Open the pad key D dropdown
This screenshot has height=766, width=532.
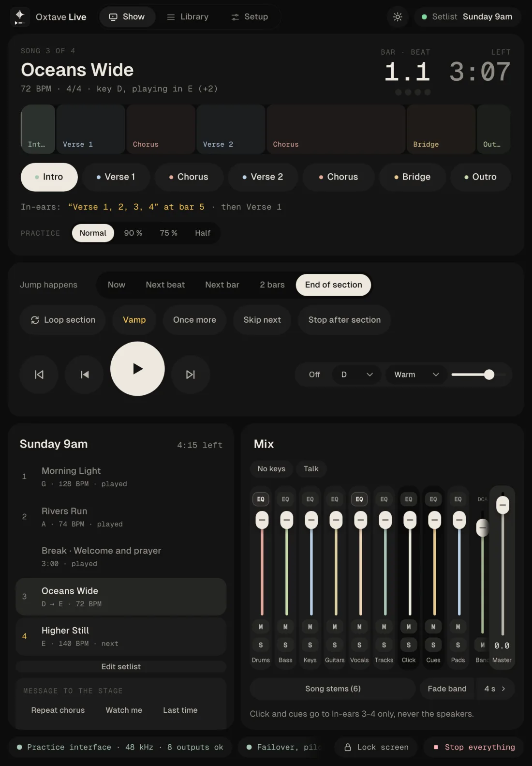357,375
